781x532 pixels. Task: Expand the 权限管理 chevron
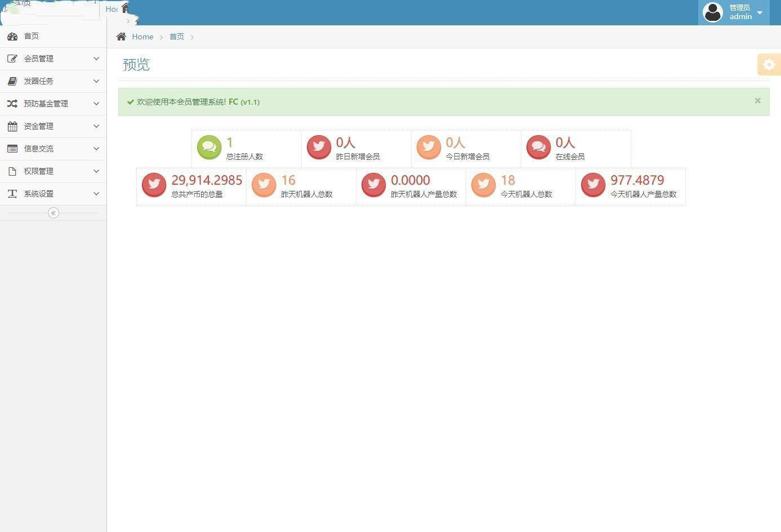pyautogui.click(x=96, y=171)
